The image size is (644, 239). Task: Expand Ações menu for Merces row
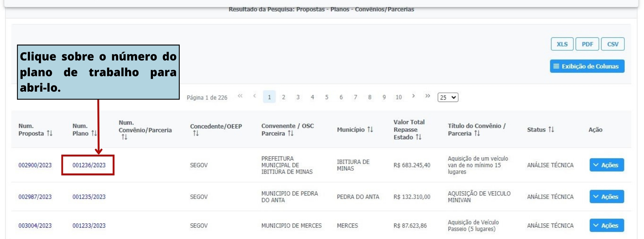click(606, 225)
